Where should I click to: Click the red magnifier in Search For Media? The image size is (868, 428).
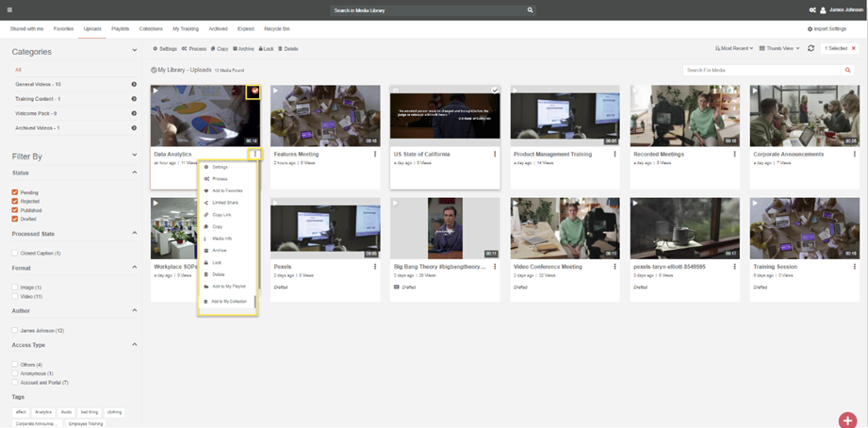coord(848,70)
